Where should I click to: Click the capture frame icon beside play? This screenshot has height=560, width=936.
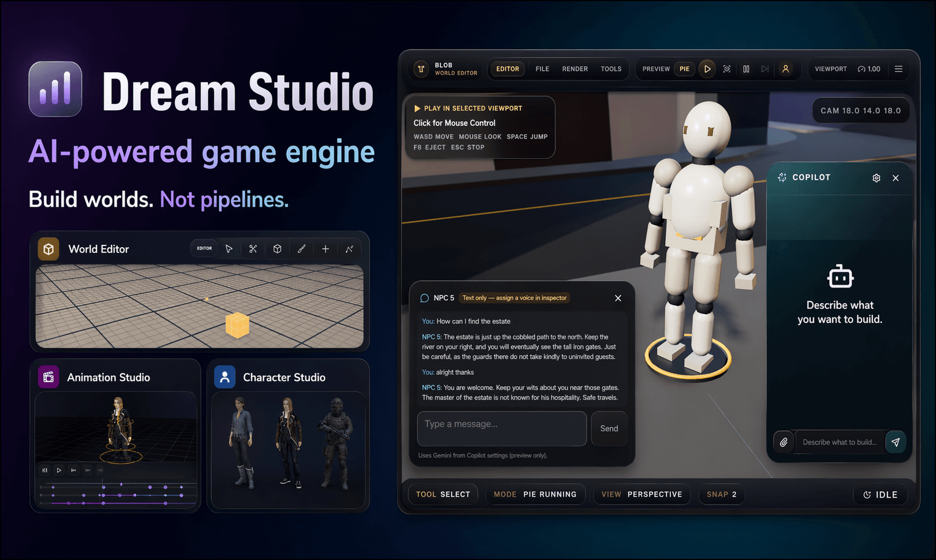726,69
